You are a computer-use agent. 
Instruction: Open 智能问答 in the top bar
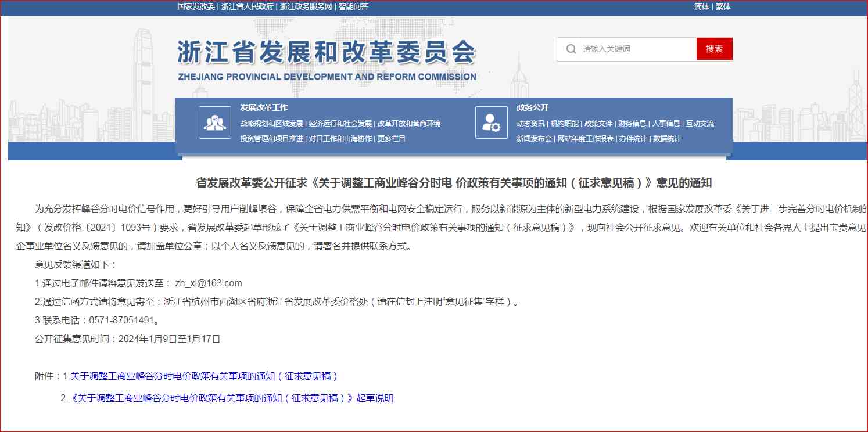tap(354, 7)
